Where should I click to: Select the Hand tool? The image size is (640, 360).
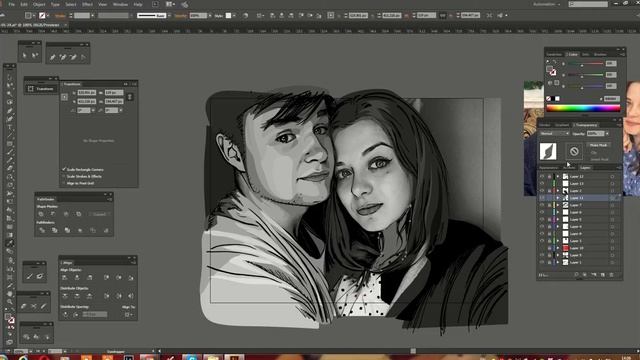pyautogui.click(x=9, y=293)
